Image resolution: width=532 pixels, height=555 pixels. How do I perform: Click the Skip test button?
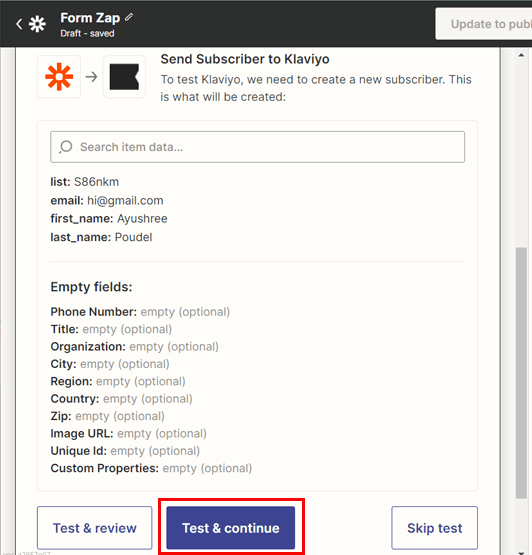click(x=434, y=528)
